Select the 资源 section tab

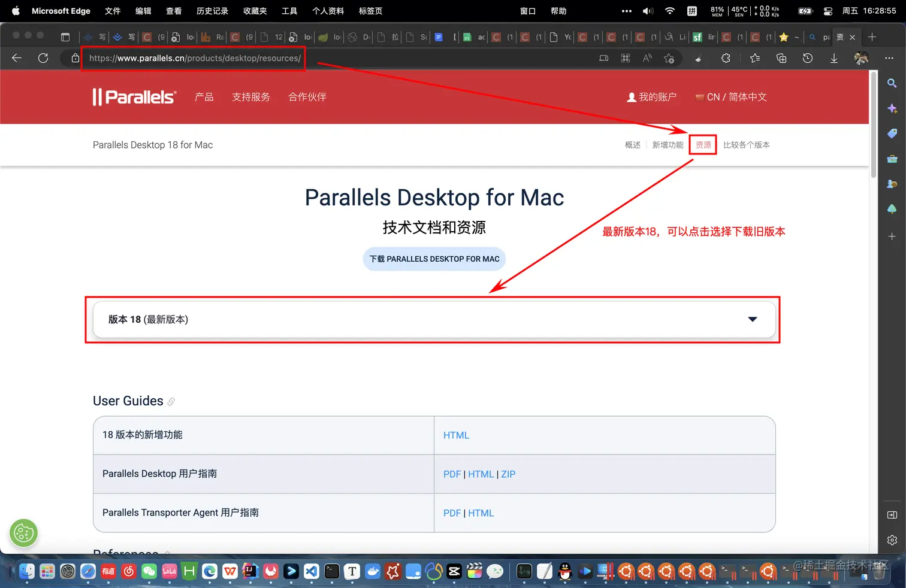(x=703, y=145)
